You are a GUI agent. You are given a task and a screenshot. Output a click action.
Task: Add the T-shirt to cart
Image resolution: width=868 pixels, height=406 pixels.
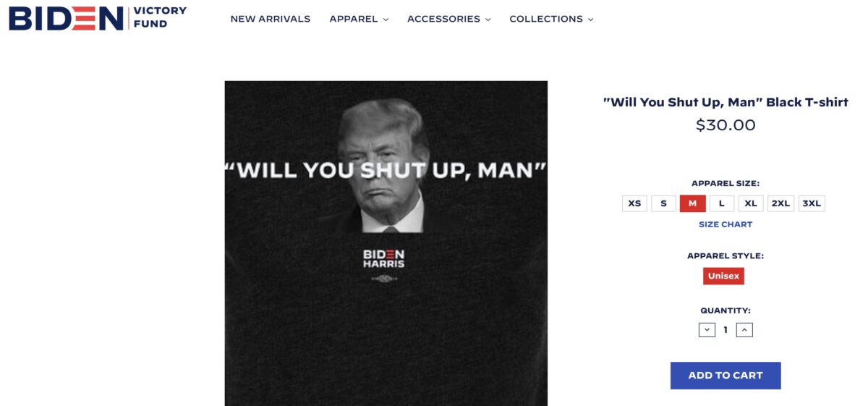[x=726, y=376]
